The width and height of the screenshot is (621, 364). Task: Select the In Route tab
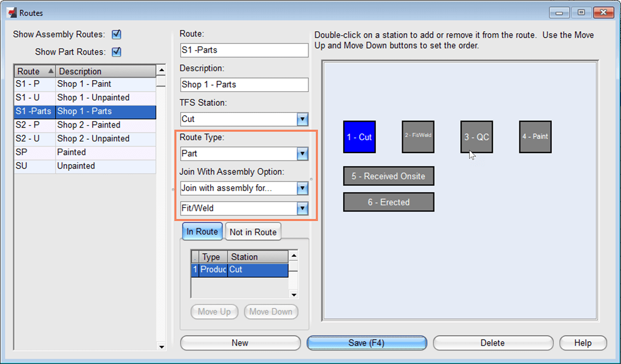tap(202, 232)
